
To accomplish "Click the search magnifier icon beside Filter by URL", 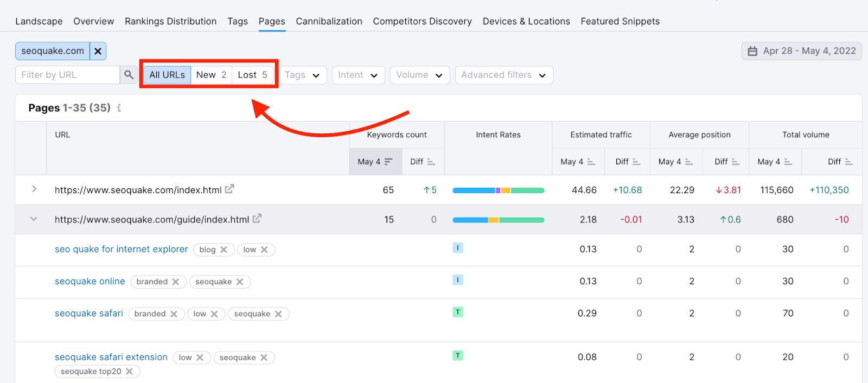I will tap(129, 75).
